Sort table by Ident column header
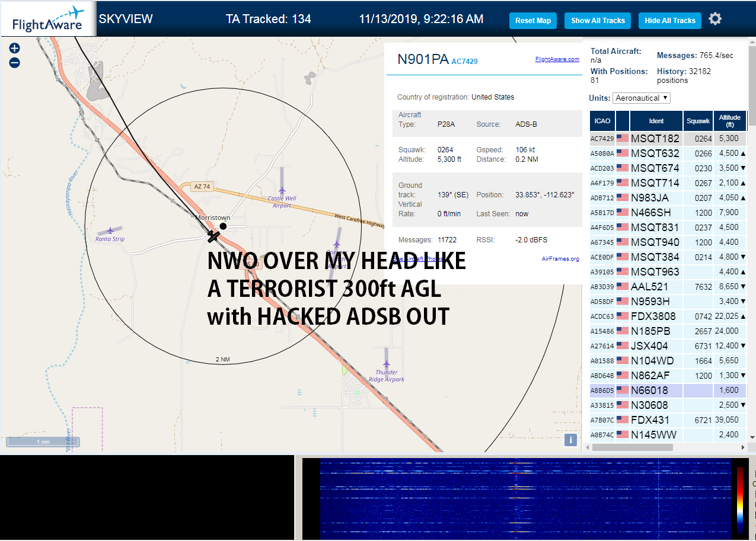 (x=656, y=121)
